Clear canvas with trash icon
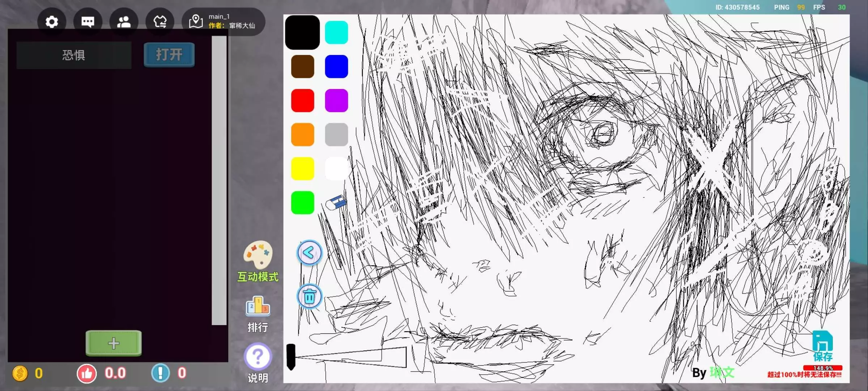 point(309,297)
